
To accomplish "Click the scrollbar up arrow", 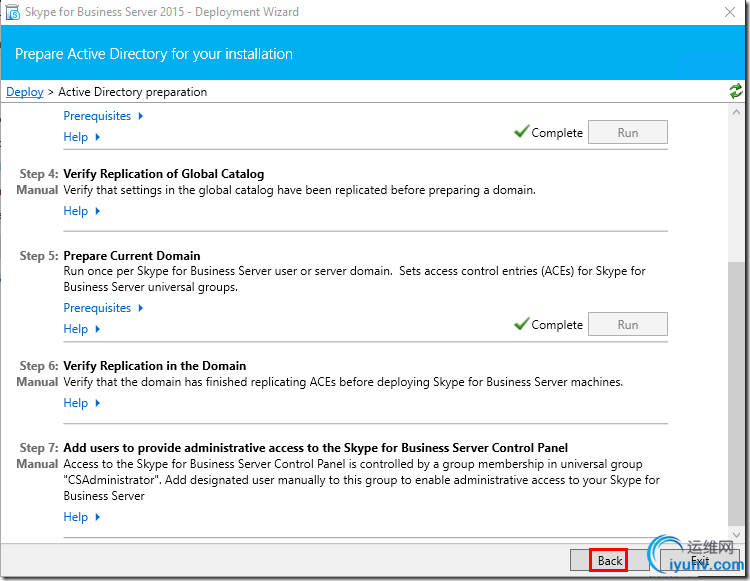I will 736,110.
